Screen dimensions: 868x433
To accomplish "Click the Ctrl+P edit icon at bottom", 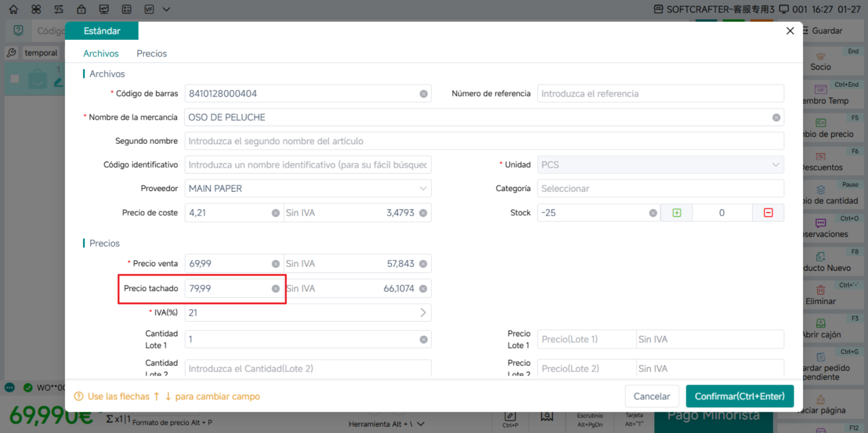I will click(x=510, y=419).
